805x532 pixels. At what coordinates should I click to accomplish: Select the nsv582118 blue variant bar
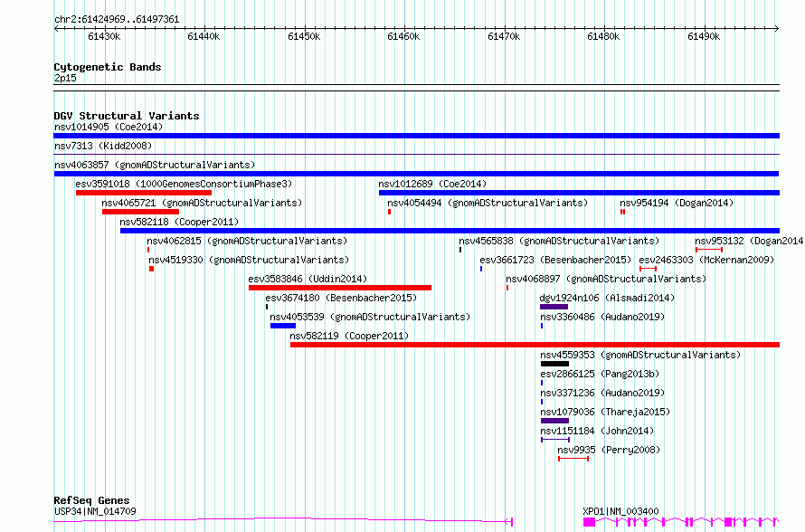450,231
